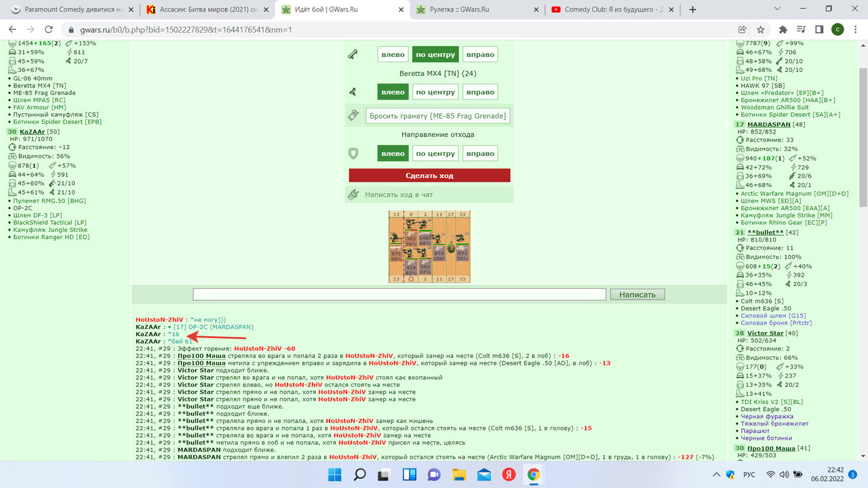Switch to 'Рулетка :: GWars.Ru' tab

477,9
